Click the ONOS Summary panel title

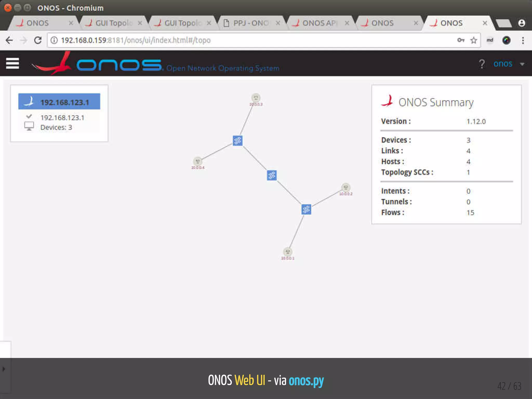(436, 102)
